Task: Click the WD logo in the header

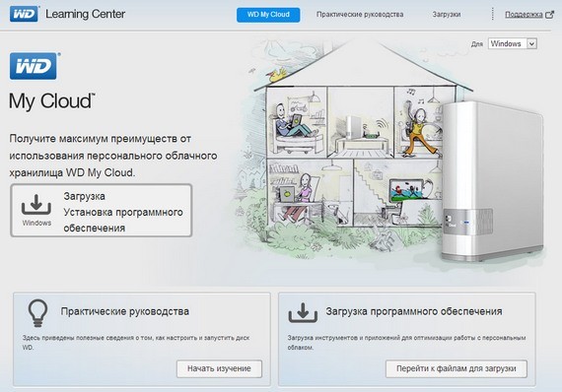Action: 24,14
